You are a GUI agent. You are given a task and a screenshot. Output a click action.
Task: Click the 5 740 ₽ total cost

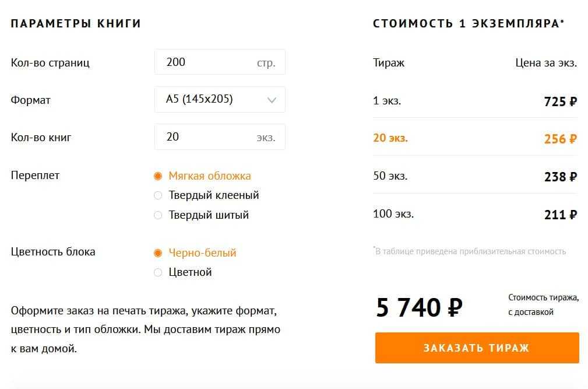coord(419,307)
